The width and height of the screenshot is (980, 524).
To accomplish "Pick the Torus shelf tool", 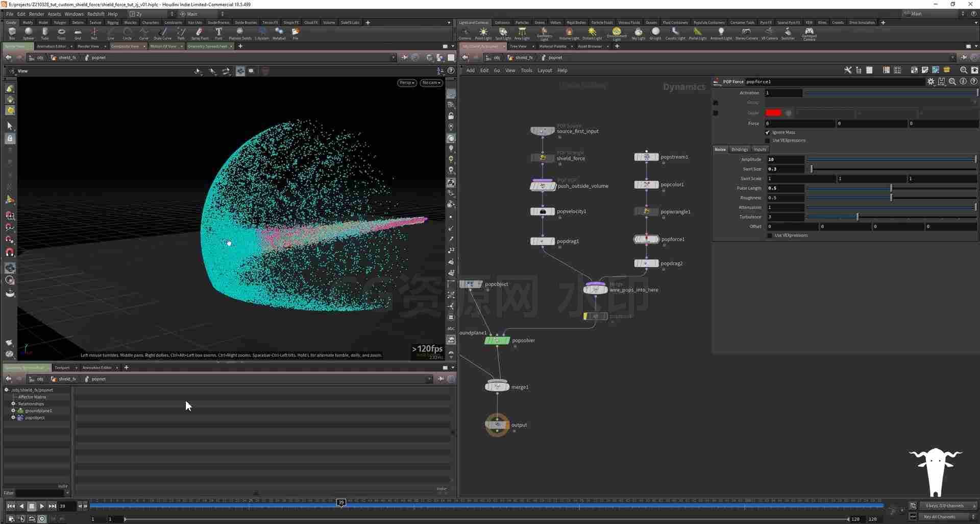I will [x=61, y=34].
